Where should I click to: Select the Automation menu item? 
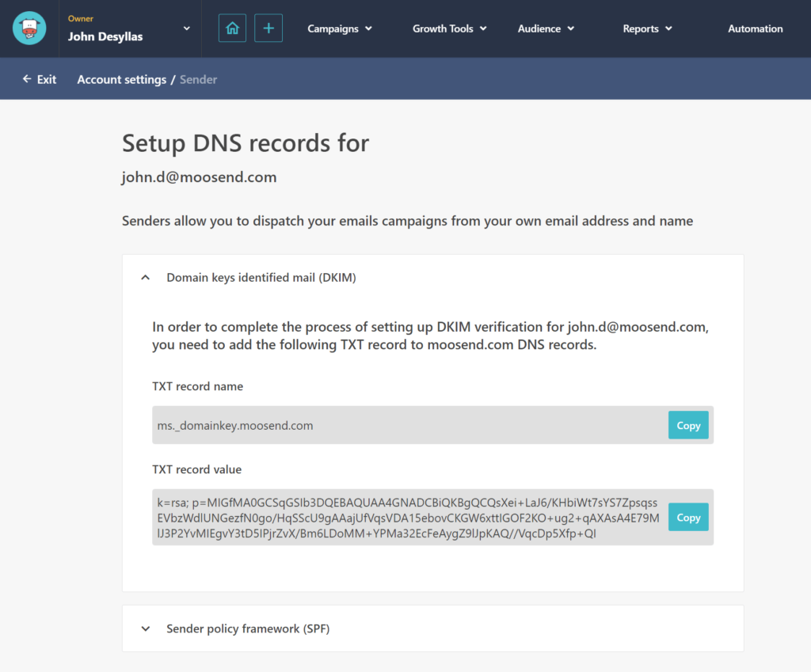tap(755, 28)
